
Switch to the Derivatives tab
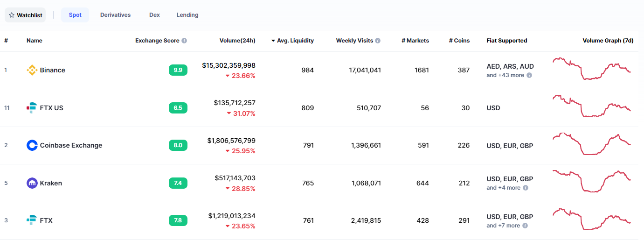[x=115, y=15]
